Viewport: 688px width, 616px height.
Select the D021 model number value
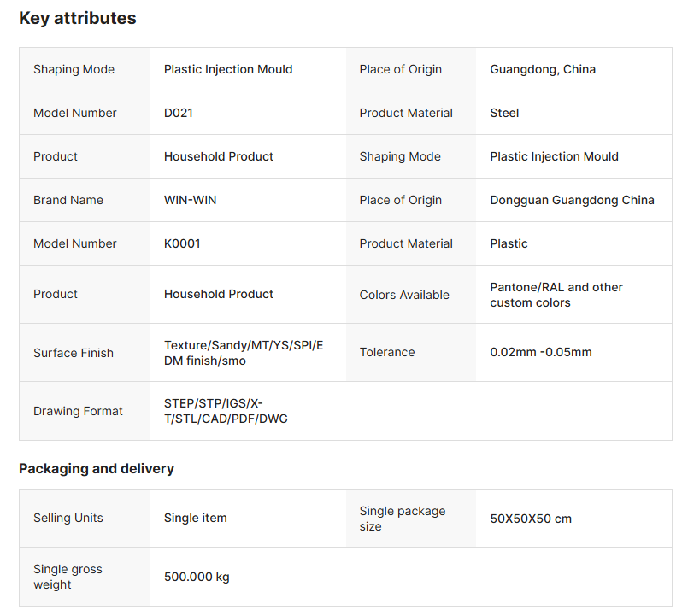click(x=179, y=113)
